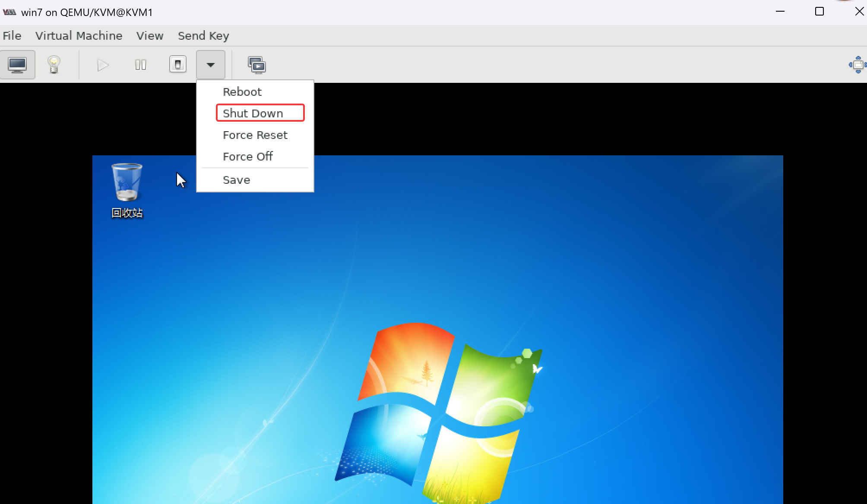
Task: Choose Force Reset option
Action: click(255, 135)
